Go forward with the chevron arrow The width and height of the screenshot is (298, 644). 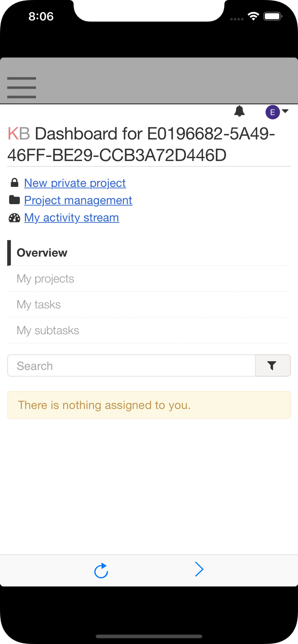[199, 569]
